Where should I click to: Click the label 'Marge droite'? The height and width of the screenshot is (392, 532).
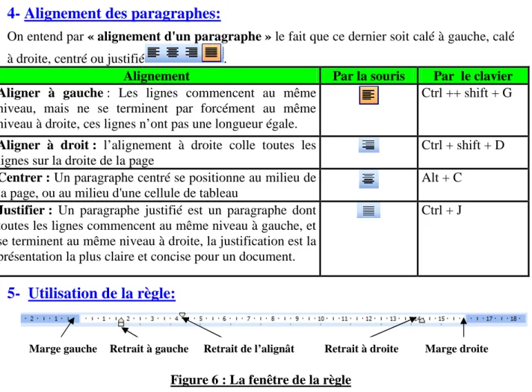(x=457, y=349)
